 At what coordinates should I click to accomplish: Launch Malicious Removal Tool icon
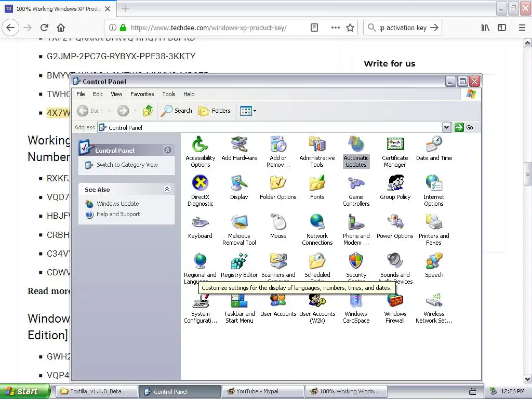tap(239, 230)
